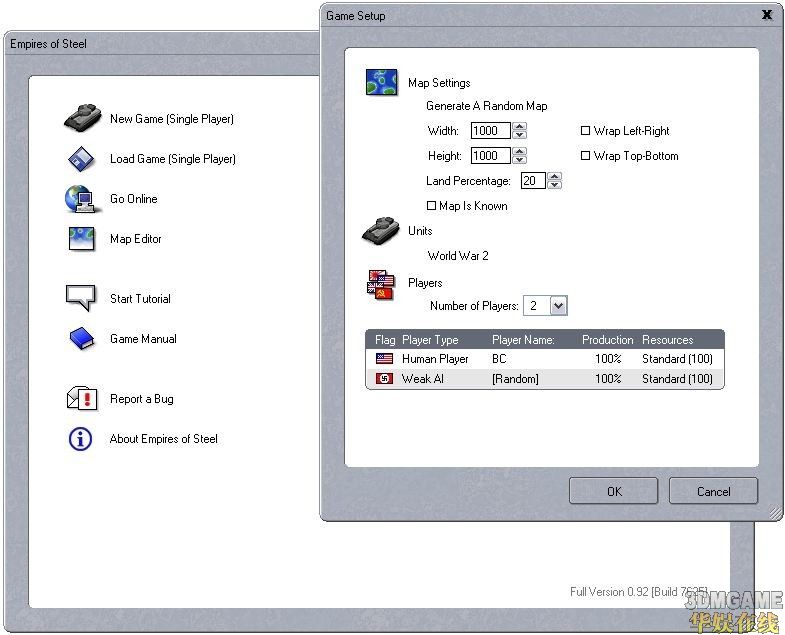Click the Height input field
The image size is (785, 635).
490,156
